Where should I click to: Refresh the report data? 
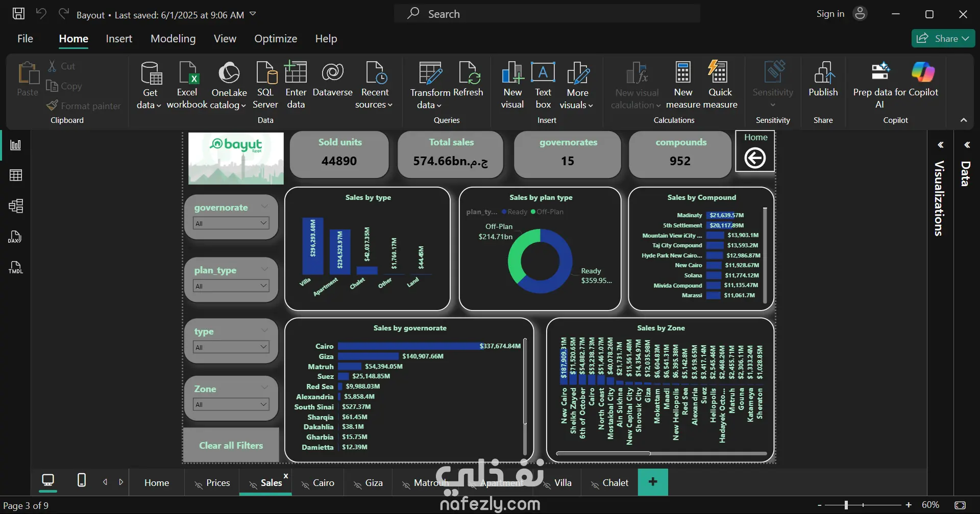coord(468,80)
